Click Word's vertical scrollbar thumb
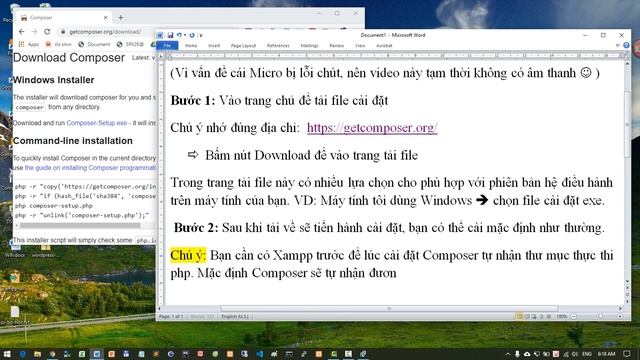This screenshot has width=640, height=360. click(627, 124)
